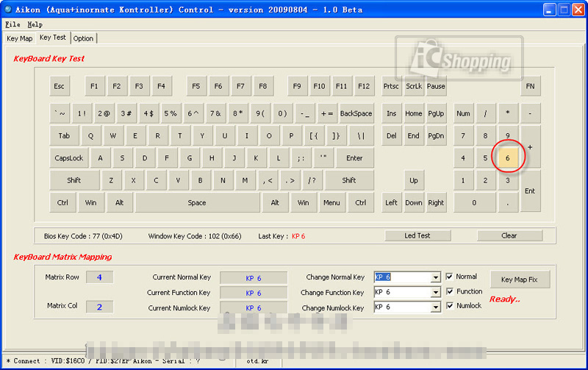Screen dimensions: 588x370
Task: Toggle the Function checkbox
Action: 450,291
